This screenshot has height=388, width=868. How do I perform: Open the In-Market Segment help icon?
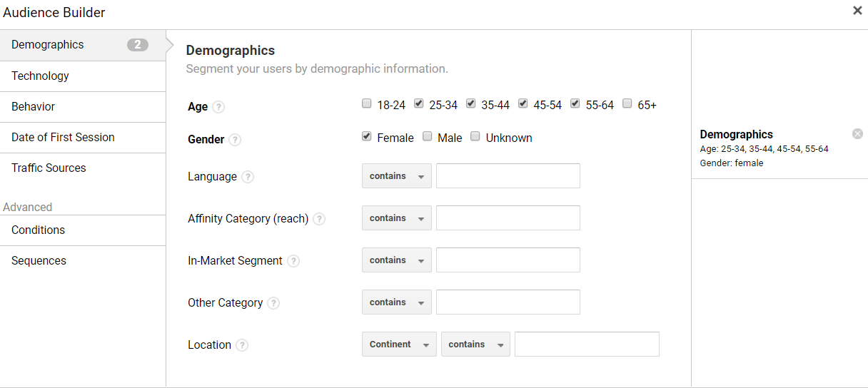[293, 261]
